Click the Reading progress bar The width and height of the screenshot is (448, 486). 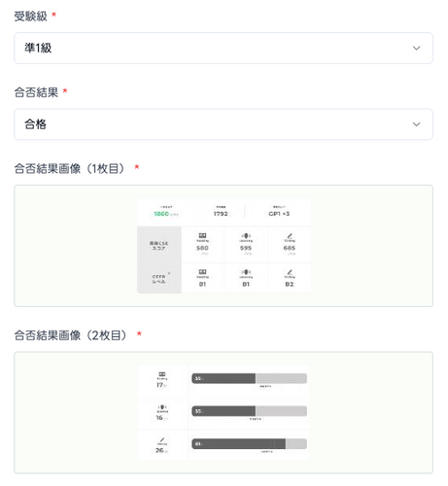(249, 378)
